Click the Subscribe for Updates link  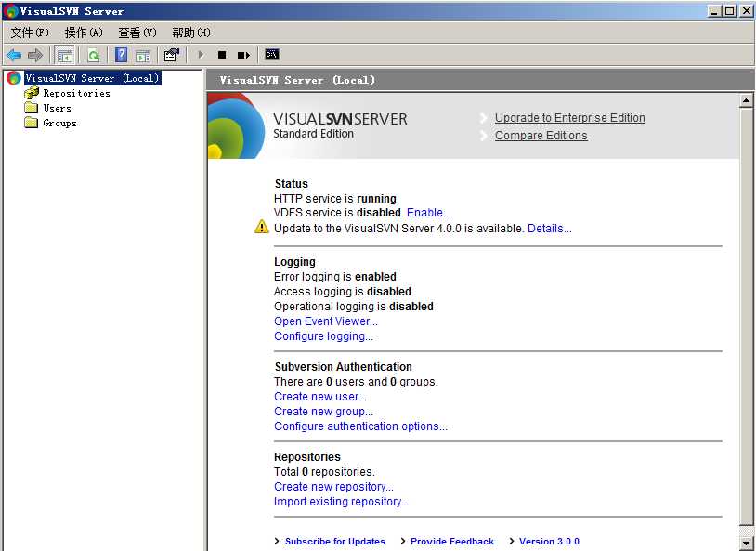click(335, 542)
